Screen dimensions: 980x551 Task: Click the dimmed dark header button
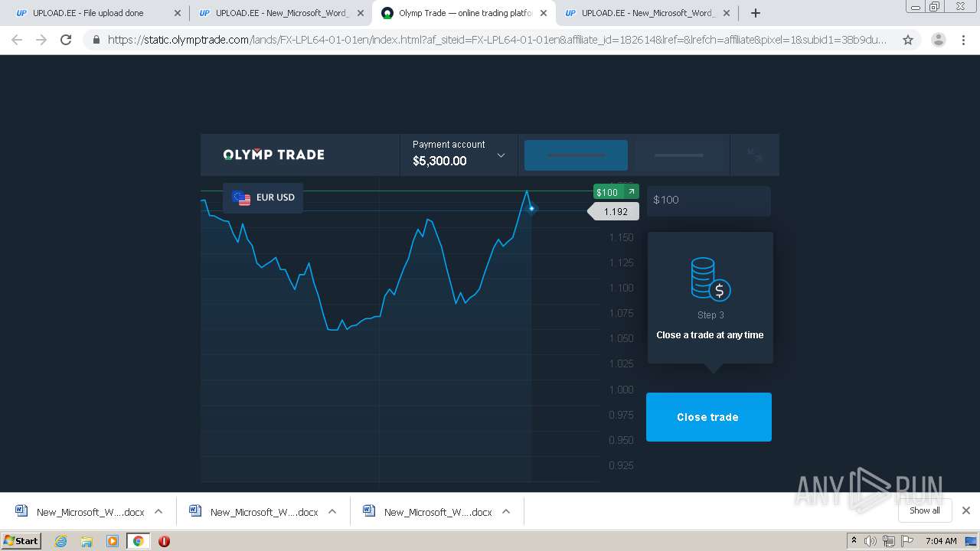pyautogui.click(x=679, y=155)
